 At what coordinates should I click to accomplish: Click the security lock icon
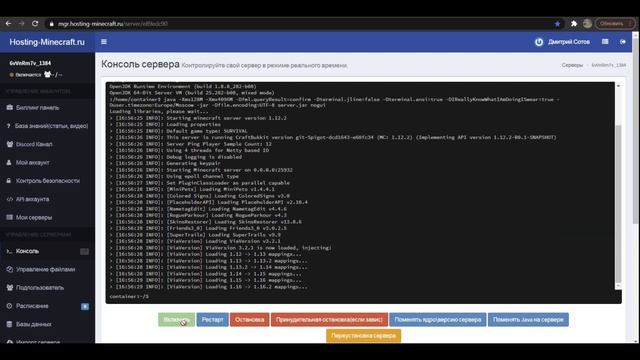[9, 180]
